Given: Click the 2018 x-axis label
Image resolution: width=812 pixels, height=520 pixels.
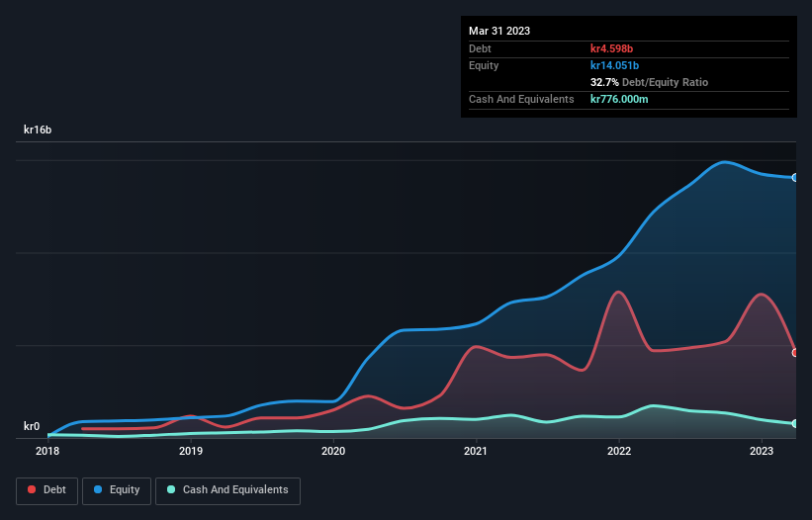Looking at the screenshot, I should (x=47, y=451).
